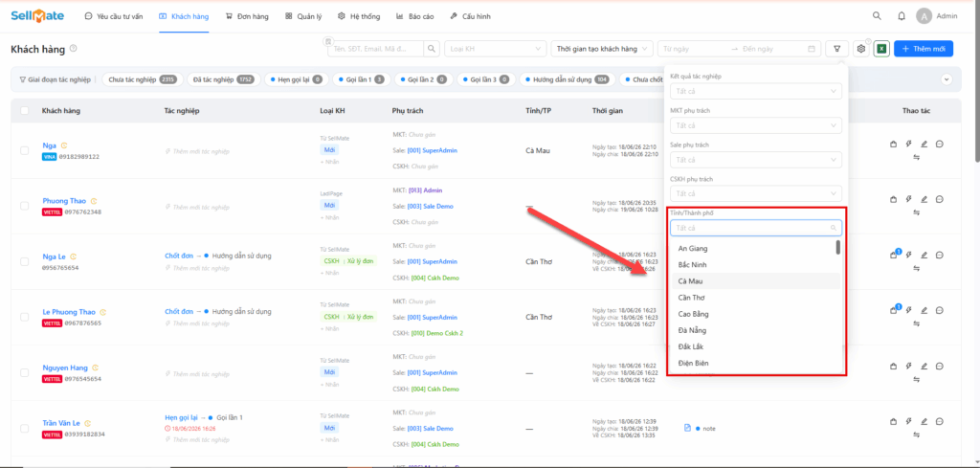Select An Giang in province list
Screen dimensions: 980x468
(756, 249)
